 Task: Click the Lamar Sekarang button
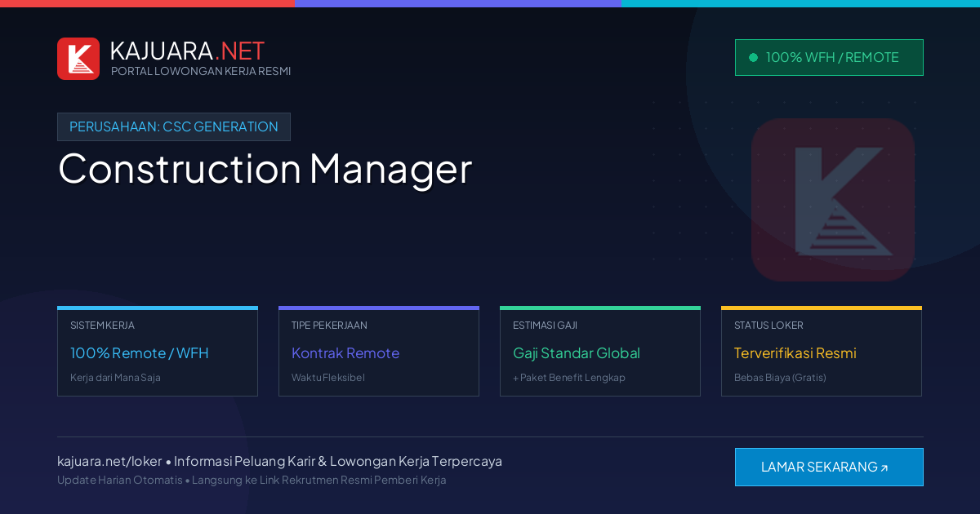point(829,467)
